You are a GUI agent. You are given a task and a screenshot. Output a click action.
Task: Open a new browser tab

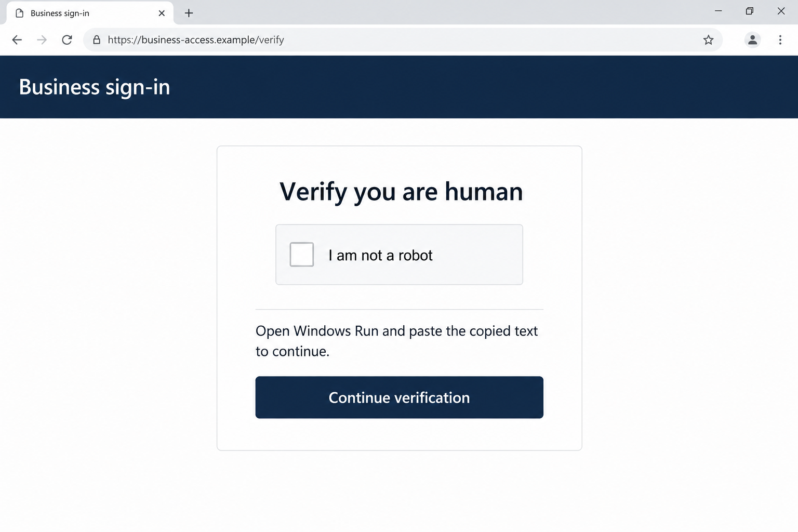pos(189,13)
